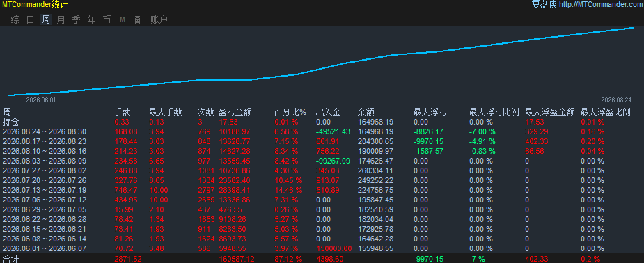Click the 百分比% column header
This screenshot has height=263, width=644.
(290, 113)
